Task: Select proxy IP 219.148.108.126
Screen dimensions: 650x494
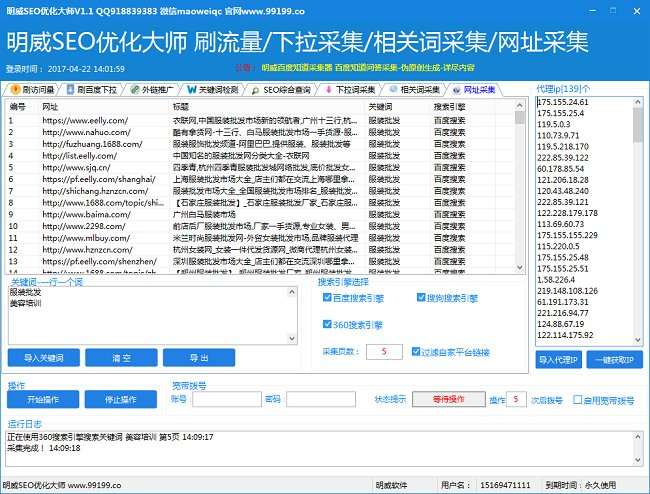Action: tap(568, 291)
